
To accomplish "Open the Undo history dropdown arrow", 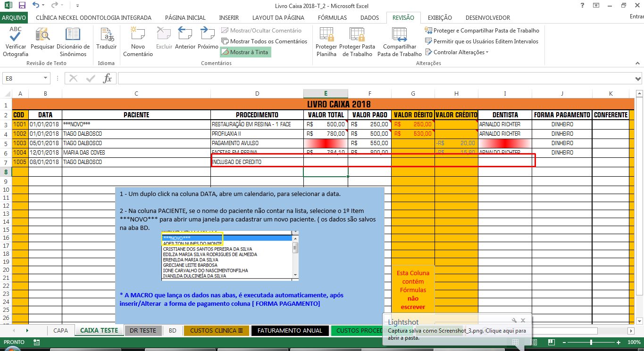I will [44, 6].
